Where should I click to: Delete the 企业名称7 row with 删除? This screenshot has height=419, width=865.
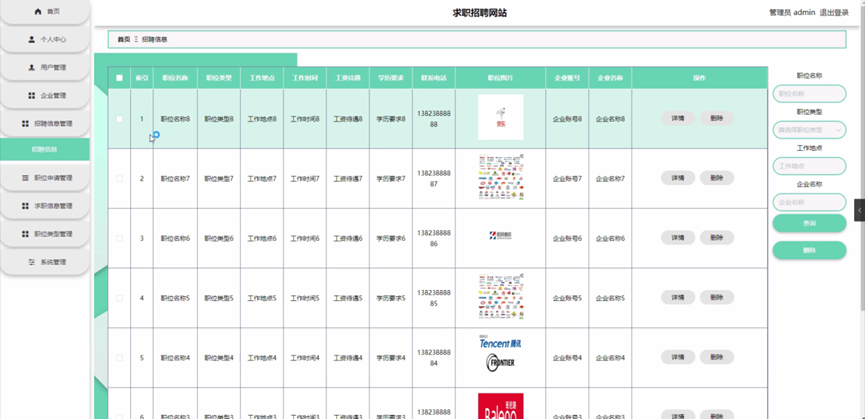pyautogui.click(x=717, y=178)
